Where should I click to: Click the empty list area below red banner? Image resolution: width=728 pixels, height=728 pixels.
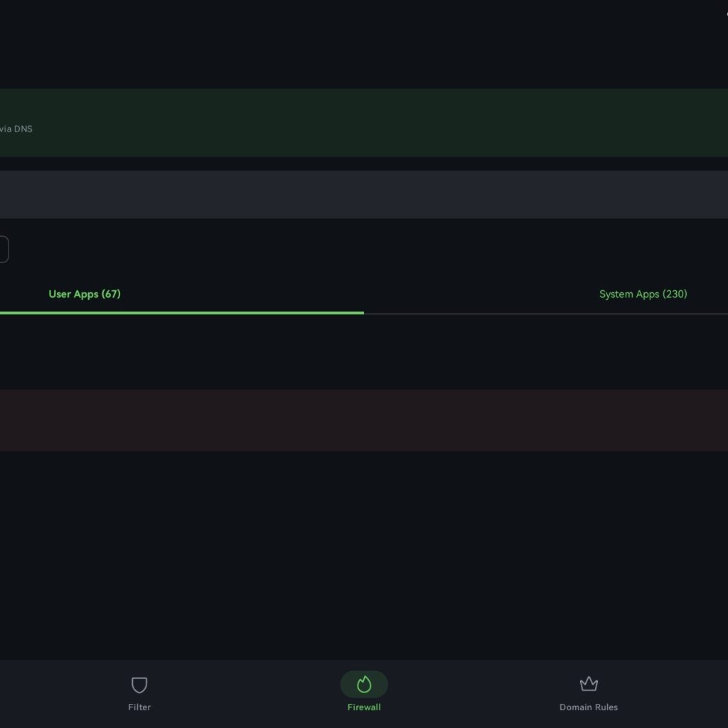click(x=364, y=555)
